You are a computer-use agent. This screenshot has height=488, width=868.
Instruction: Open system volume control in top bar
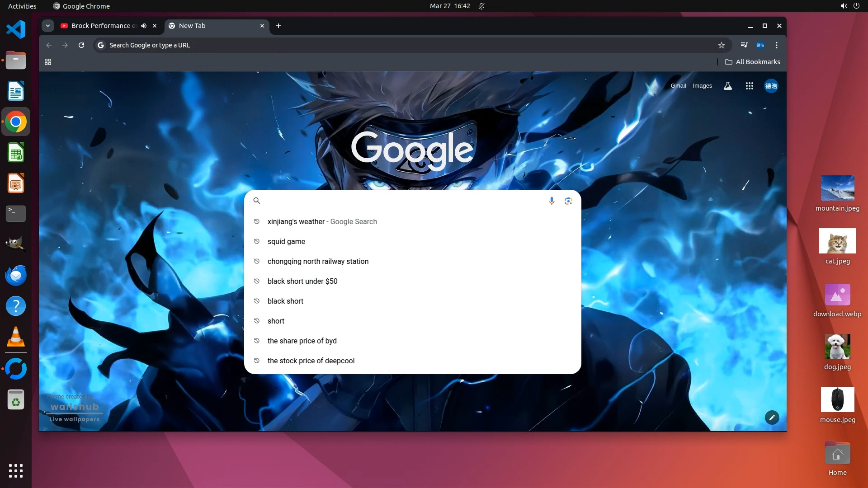(844, 6)
